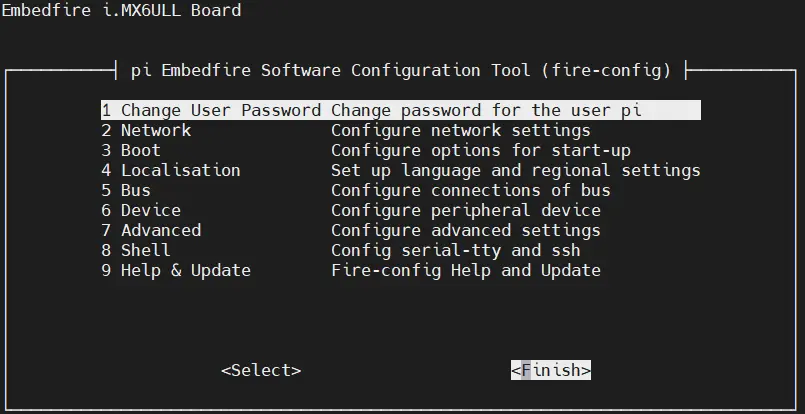805x414 pixels.
Task: Click the 'Fire-config Help and Update' description
Action: pos(465,271)
